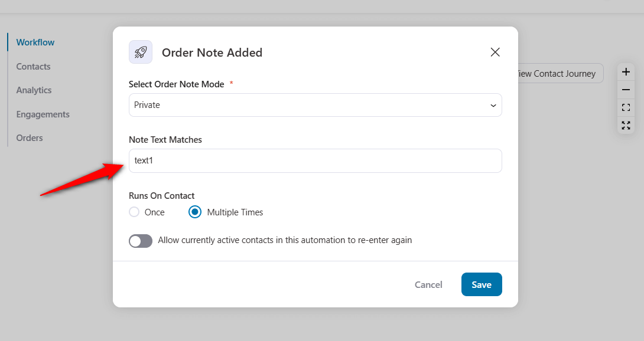The width and height of the screenshot is (644, 341).
Task: Save the order note trigger settings
Action: [482, 284]
